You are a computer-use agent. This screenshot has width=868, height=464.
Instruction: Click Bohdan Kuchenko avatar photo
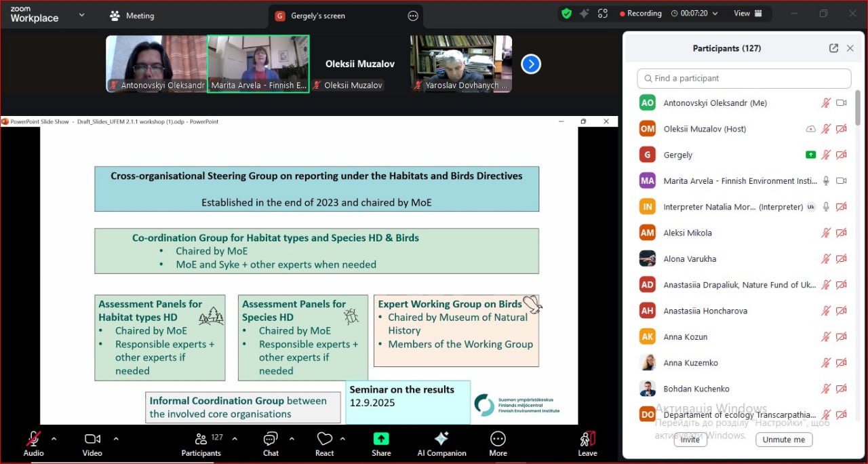pos(648,389)
